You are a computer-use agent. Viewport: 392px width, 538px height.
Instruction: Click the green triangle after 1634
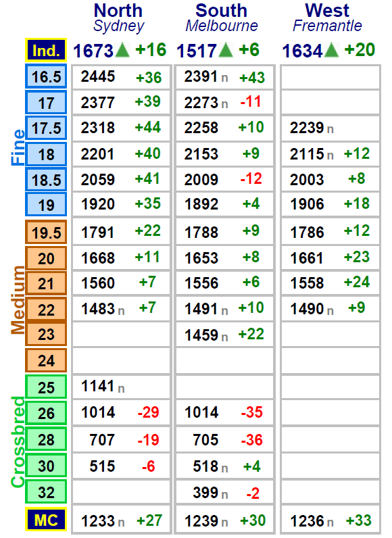pyautogui.click(x=332, y=50)
